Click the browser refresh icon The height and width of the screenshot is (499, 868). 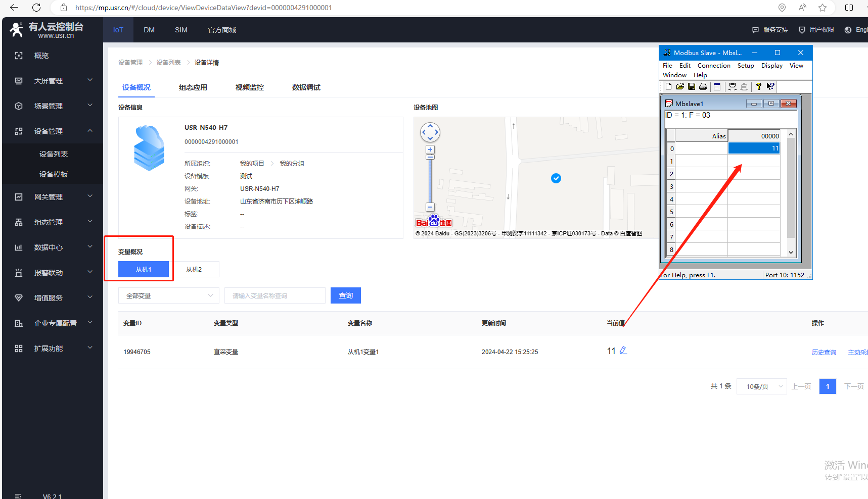36,8
